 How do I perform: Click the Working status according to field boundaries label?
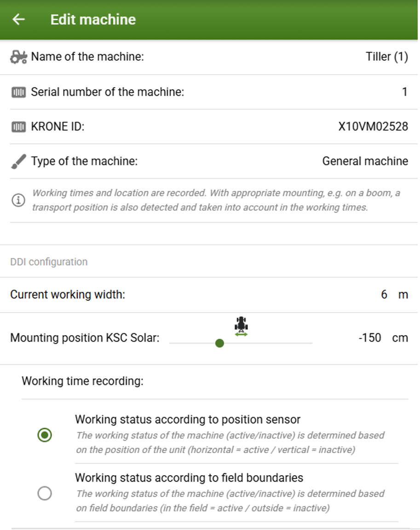189,478
